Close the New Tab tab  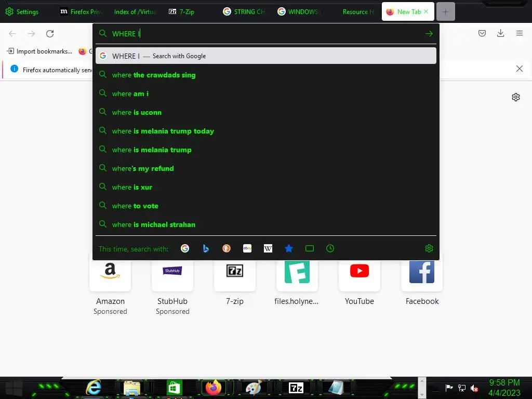tap(426, 11)
